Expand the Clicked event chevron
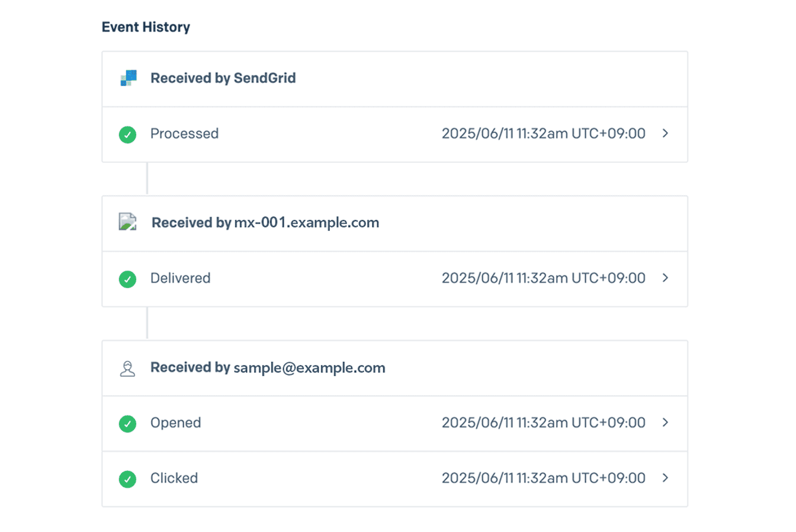The width and height of the screenshot is (796, 532). coord(665,478)
